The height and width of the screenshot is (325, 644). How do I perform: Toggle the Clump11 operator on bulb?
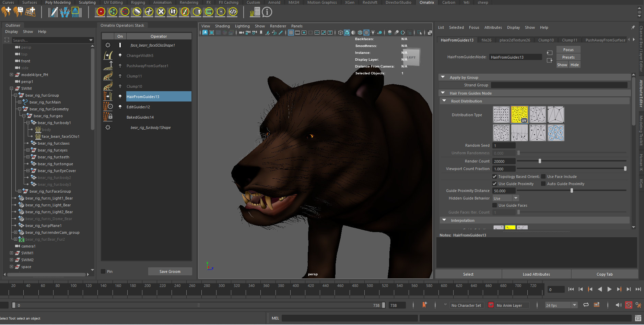tap(120, 76)
